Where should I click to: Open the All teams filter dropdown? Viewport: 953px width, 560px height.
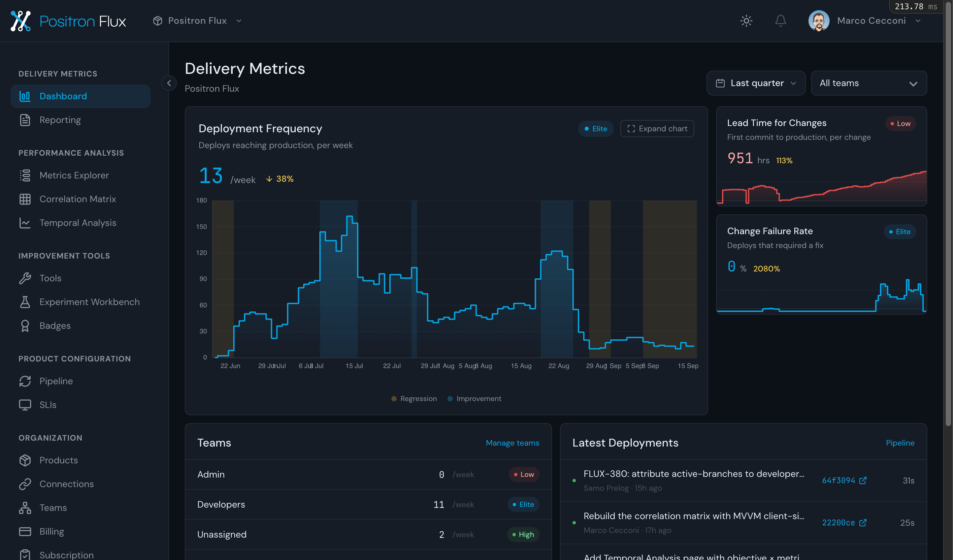(869, 83)
